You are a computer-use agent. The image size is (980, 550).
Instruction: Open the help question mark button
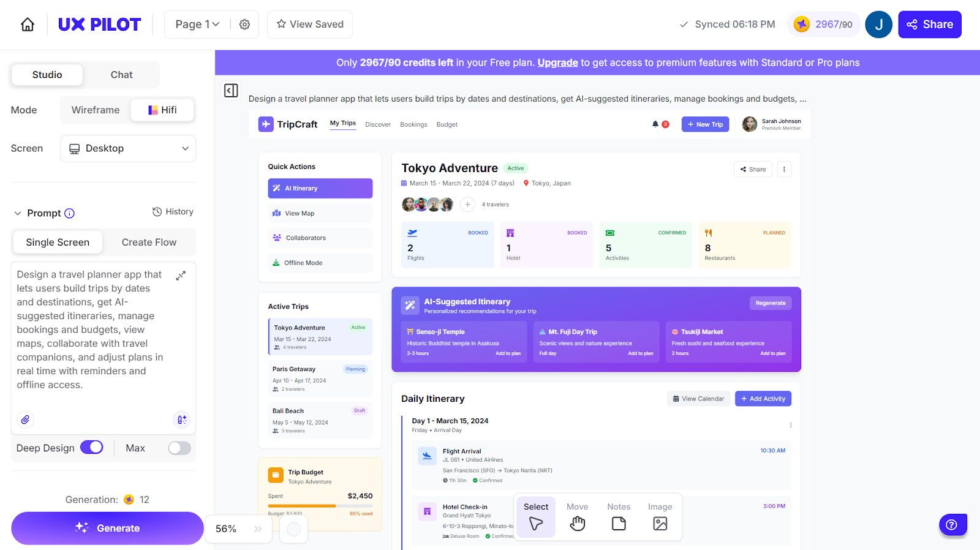pos(953,525)
